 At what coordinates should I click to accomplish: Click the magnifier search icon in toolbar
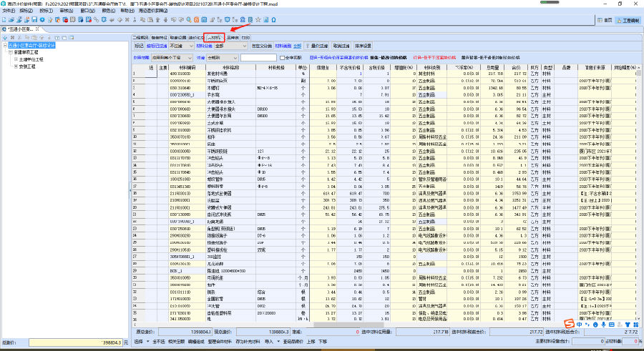point(189,19)
